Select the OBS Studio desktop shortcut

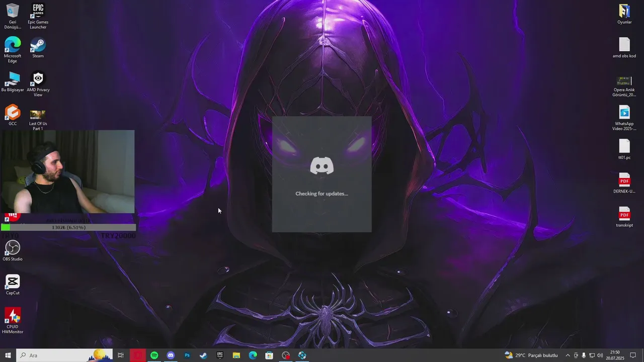point(13,250)
